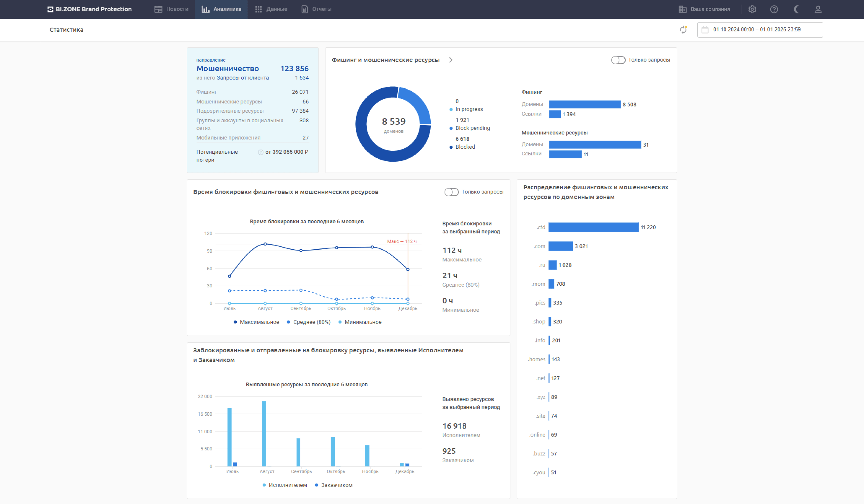
Task: Click the 'Запросы от клиента' link
Action: (242, 78)
